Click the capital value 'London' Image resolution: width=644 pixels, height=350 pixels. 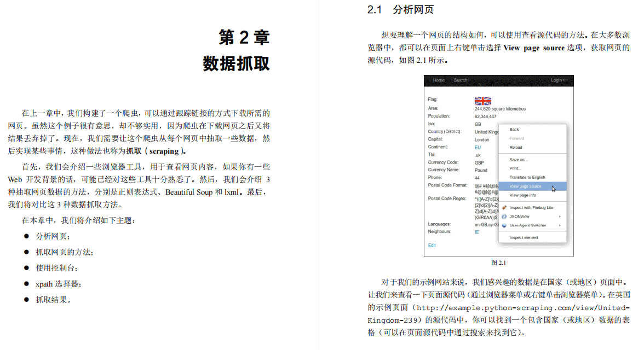coord(482,140)
